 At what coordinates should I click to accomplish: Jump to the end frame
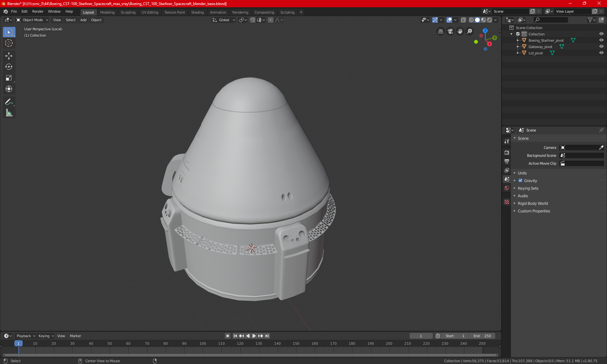pyautogui.click(x=267, y=336)
